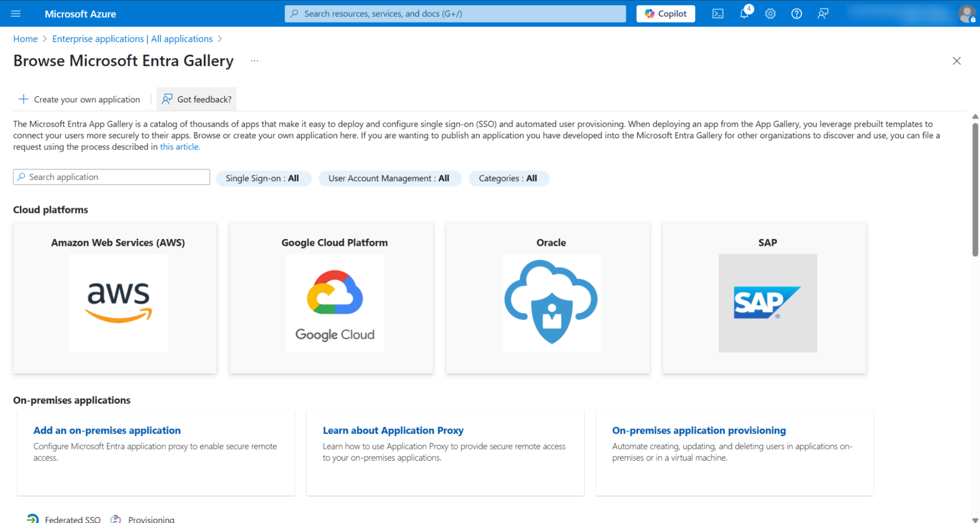Open Copilot assistant

tap(665, 14)
